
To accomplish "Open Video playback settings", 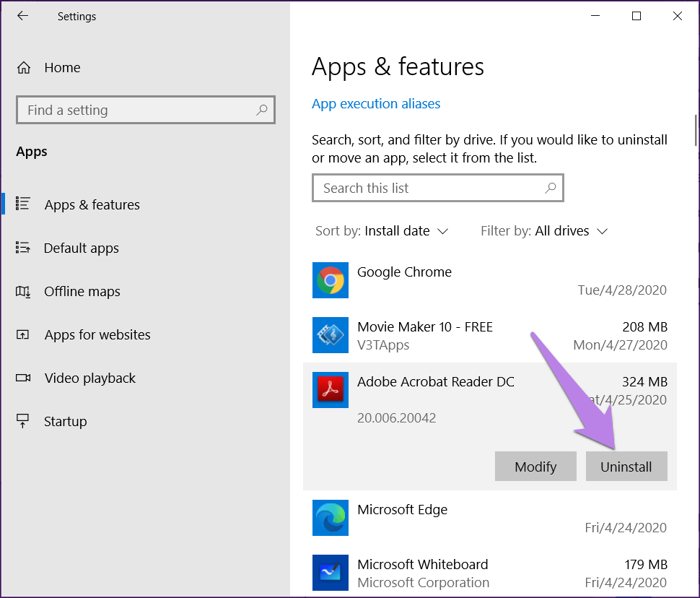I will click(89, 378).
